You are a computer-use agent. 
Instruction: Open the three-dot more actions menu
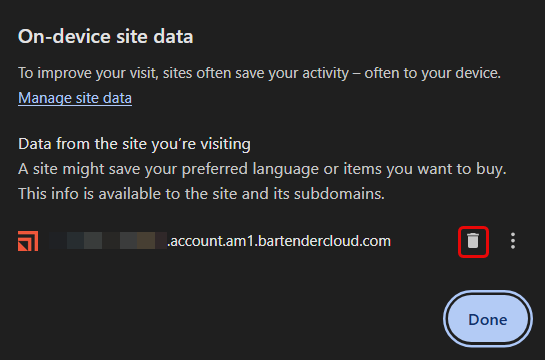513,241
